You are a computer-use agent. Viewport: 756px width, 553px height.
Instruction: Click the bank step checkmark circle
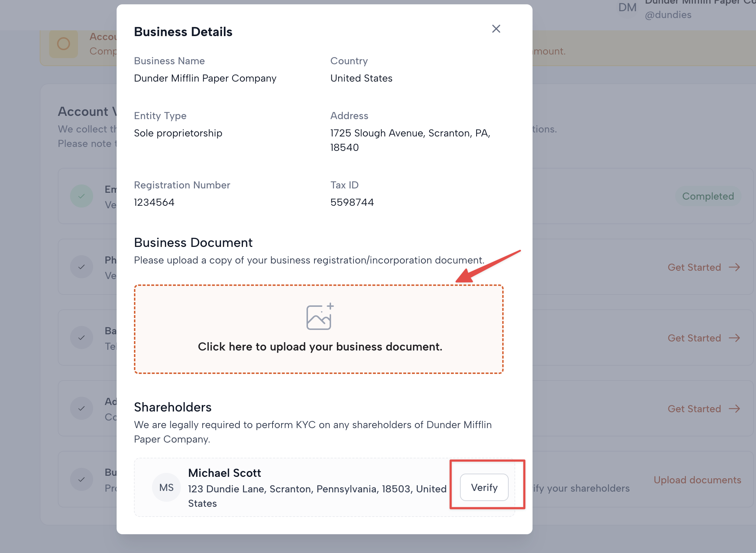pos(82,338)
